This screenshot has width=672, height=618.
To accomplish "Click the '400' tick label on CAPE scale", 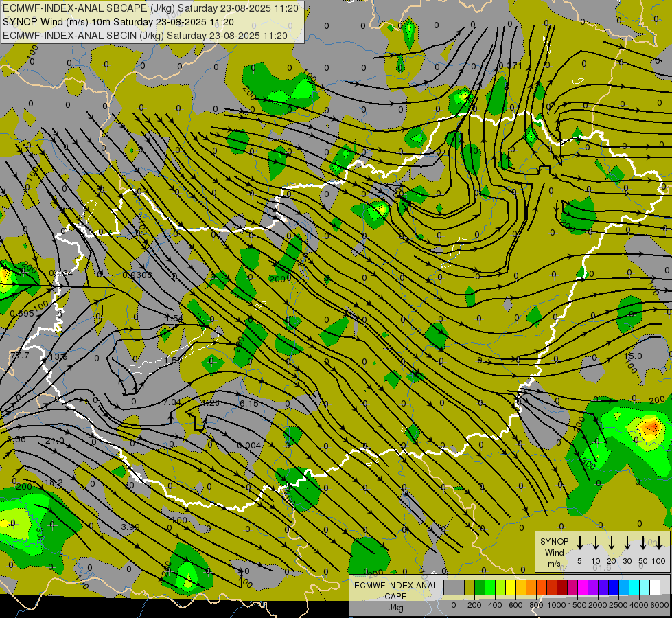I will [495, 605].
